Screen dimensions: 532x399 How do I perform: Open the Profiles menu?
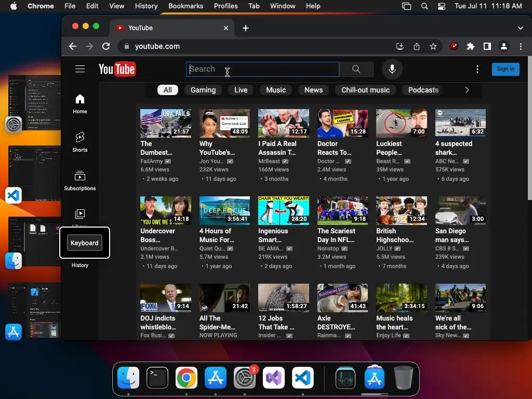pos(225,6)
